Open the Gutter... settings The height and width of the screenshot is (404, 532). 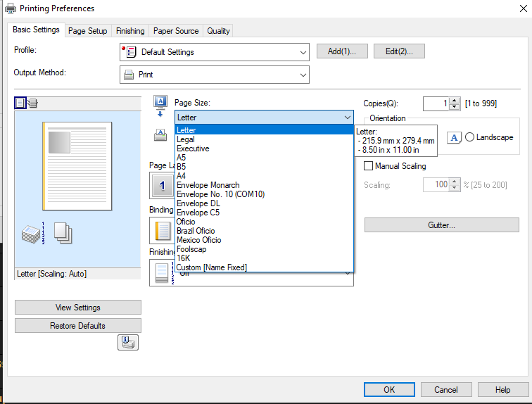pos(442,225)
